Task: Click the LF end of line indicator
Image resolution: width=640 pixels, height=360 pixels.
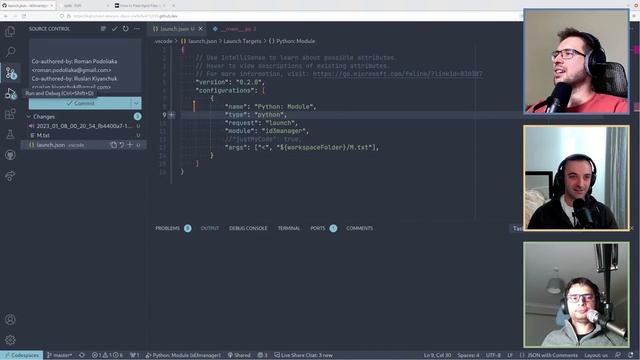Action: point(510,356)
